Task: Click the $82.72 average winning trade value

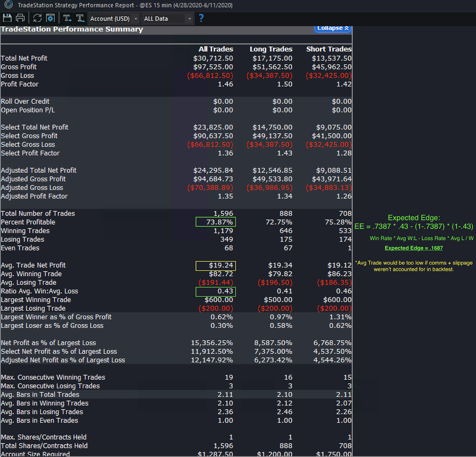Action: (221, 274)
